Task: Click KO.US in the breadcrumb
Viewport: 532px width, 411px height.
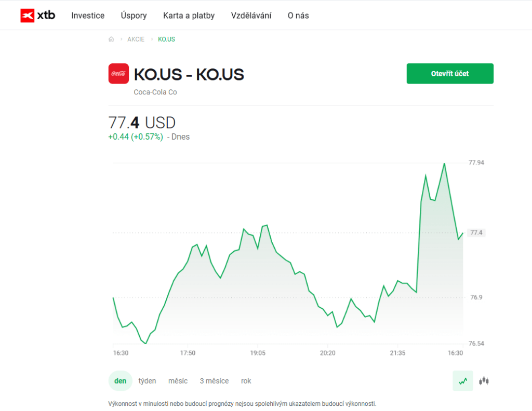Action: (166, 39)
